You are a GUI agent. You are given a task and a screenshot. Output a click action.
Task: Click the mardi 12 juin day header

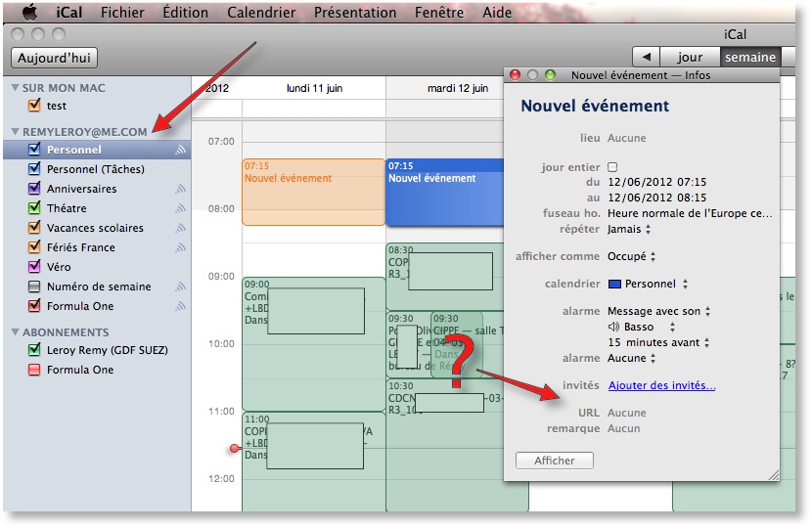pyautogui.click(x=458, y=88)
